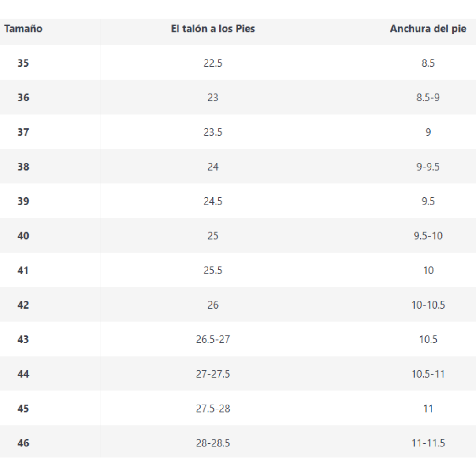Image resolution: width=476 pixels, height=476 pixels.
Task: Select size 35 row label
Action: (x=23, y=63)
